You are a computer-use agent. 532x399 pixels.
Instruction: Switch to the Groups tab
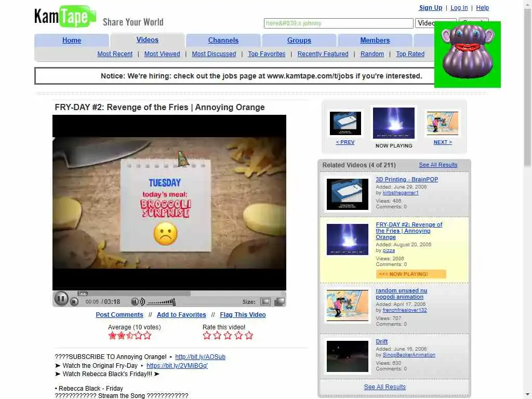[299, 41]
